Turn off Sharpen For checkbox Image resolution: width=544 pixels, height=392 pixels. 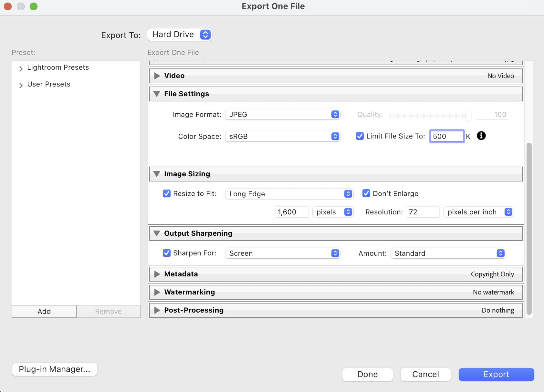pyautogui.click(x=167, y=253)
